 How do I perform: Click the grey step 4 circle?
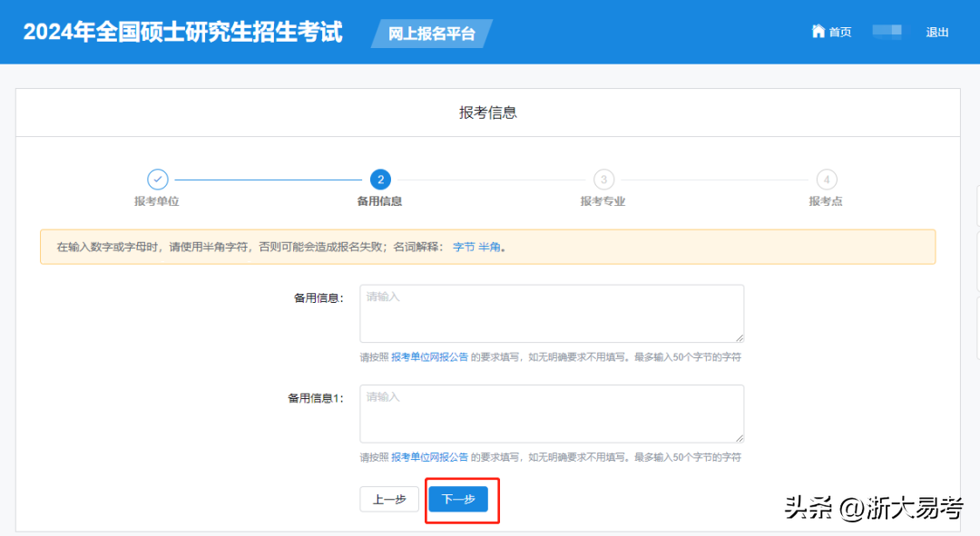coord(826,180)
